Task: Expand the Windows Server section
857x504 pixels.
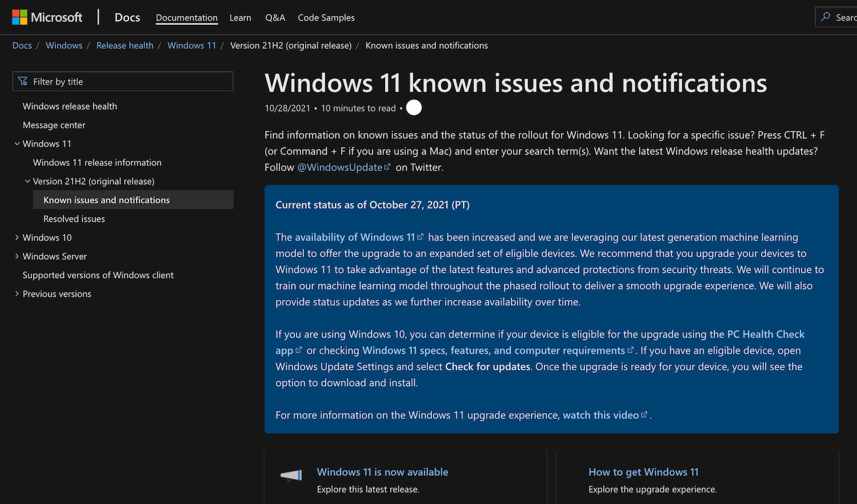Action: click(17, 257)
